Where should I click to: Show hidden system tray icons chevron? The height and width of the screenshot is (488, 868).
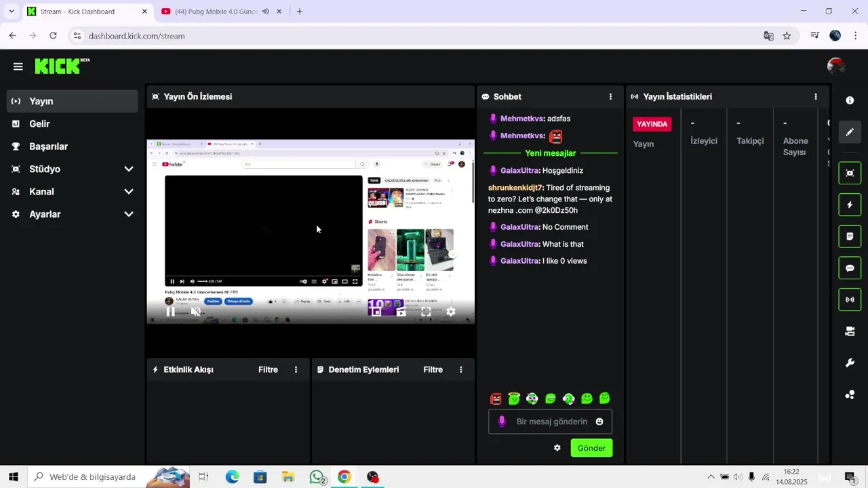711,477
